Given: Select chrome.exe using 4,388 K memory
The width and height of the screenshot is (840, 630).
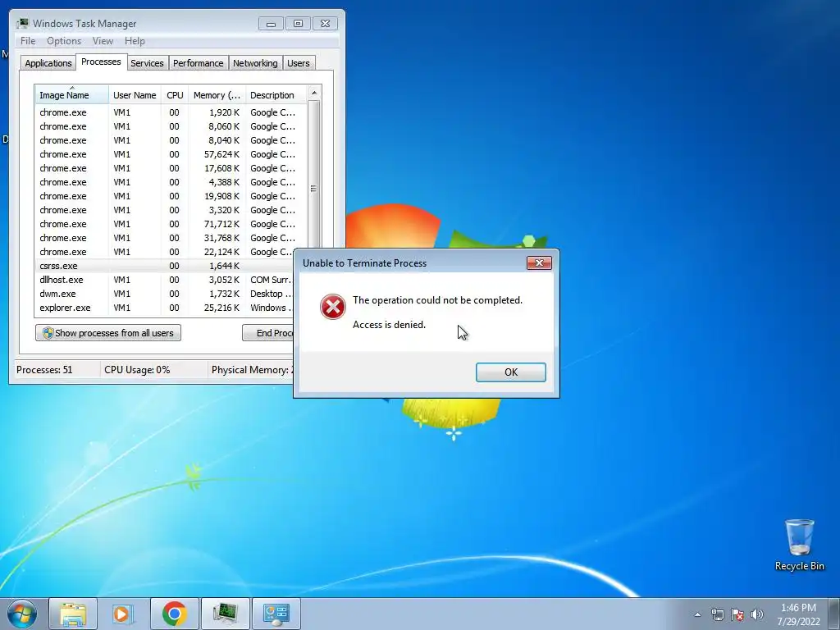Looking at the screenshot, I should [171, 182].
